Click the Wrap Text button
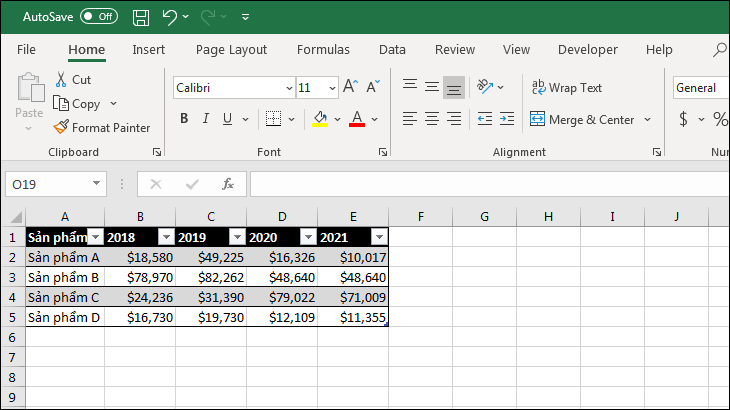The image size is (730, 410). (x=566, y=88)
